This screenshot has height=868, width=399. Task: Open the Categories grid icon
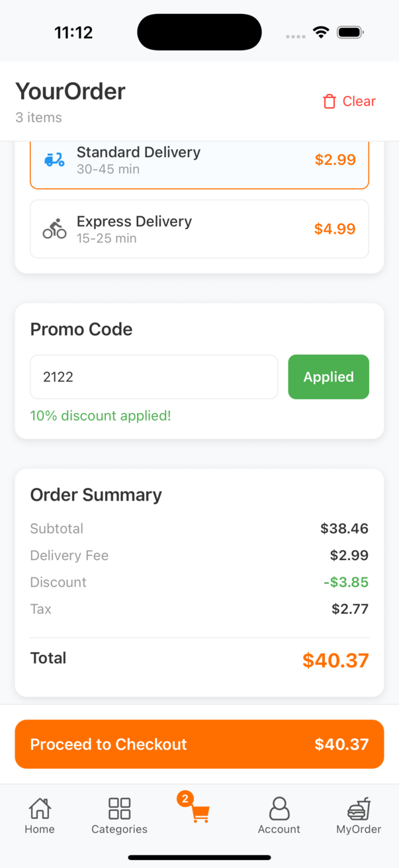click(120, 808)
